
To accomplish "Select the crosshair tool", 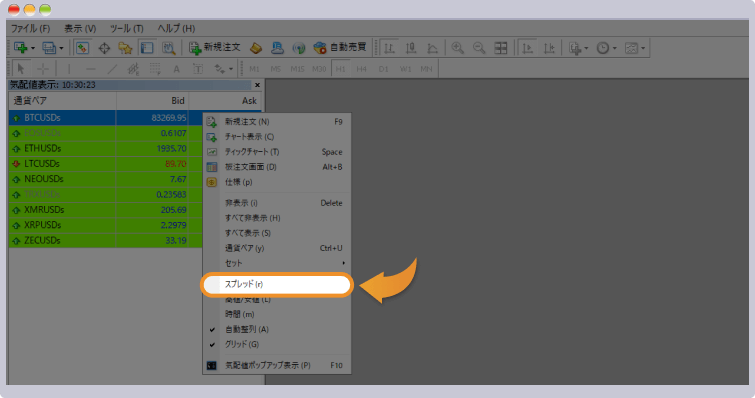I will [42, 69].
